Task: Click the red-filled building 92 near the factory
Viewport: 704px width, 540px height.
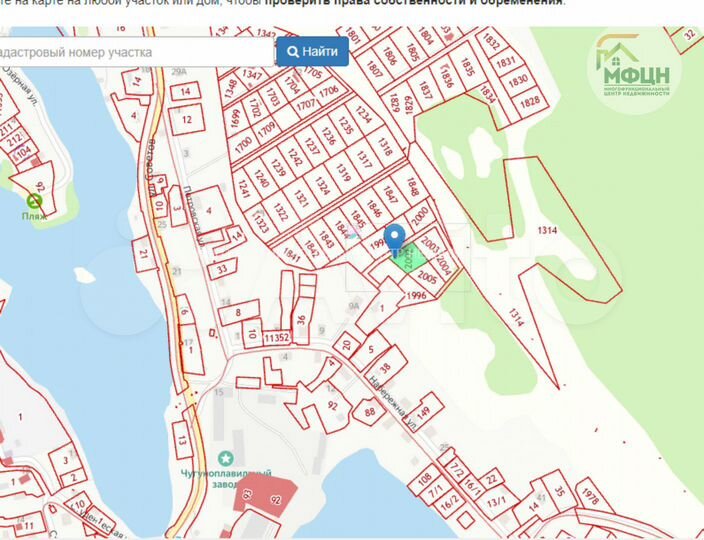Action: coord(264,495)
